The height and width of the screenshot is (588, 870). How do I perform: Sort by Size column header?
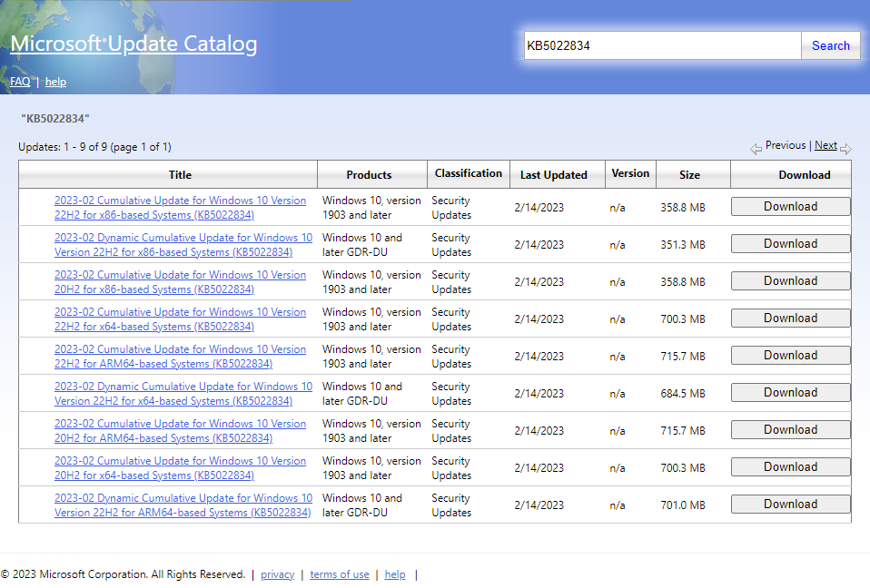point(693,174)
